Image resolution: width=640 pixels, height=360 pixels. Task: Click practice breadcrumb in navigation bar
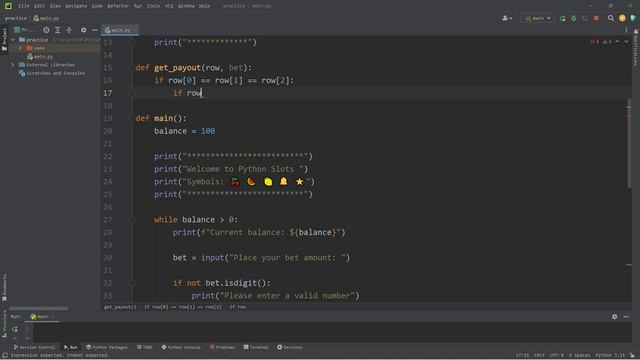[x=16, y=18]
